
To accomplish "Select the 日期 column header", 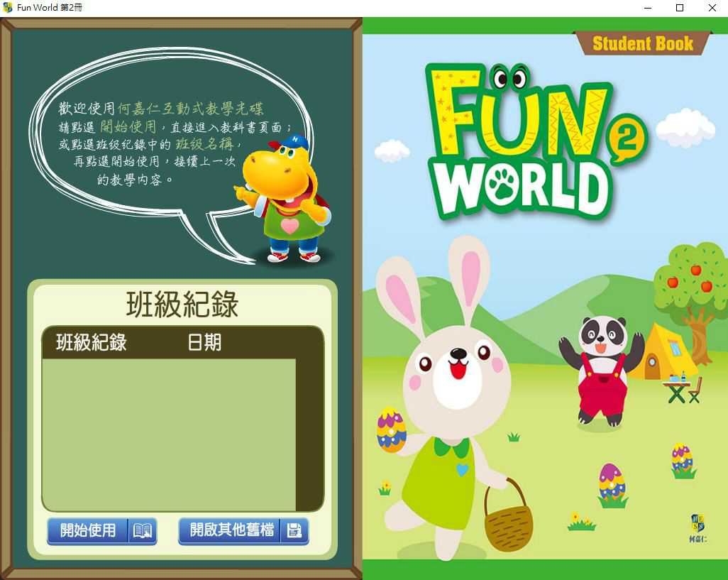I will click(204, 343).
